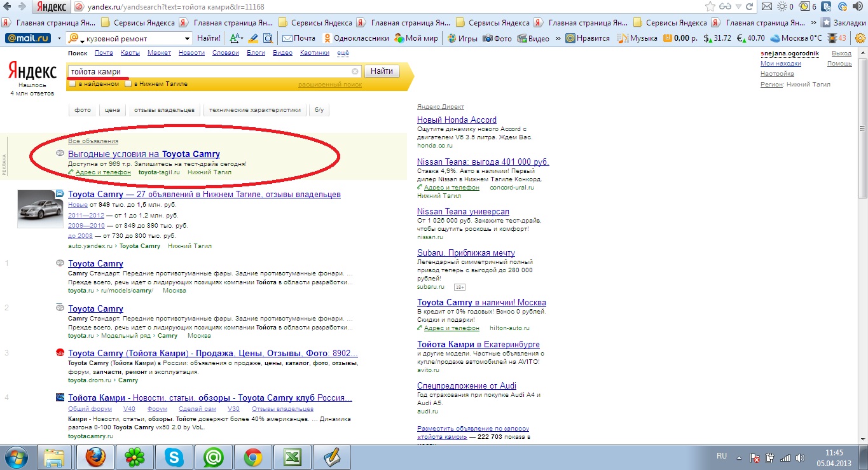Image resolution: width=868 pixels, height=470 pixels.
Task: Tick the 'в найденном' checkbox
Action: click(72, 83)
